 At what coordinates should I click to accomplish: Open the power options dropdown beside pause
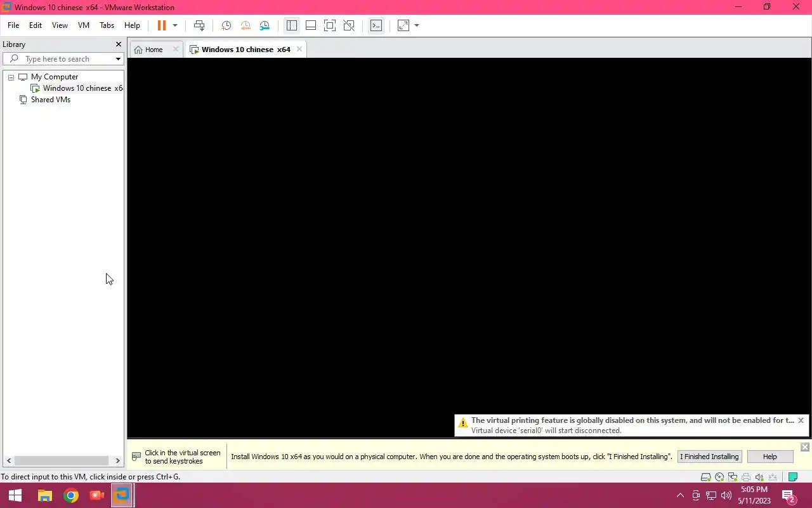coord(175,25)
